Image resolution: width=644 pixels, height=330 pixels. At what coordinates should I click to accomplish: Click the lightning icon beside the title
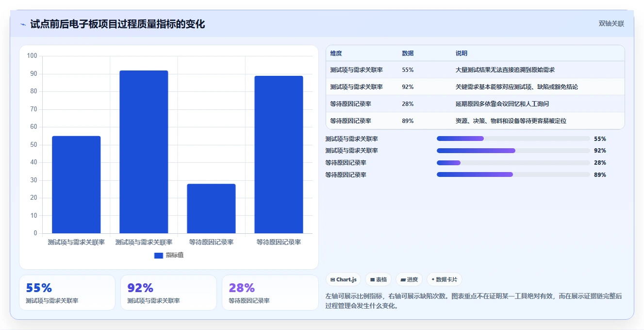(23, 24)
